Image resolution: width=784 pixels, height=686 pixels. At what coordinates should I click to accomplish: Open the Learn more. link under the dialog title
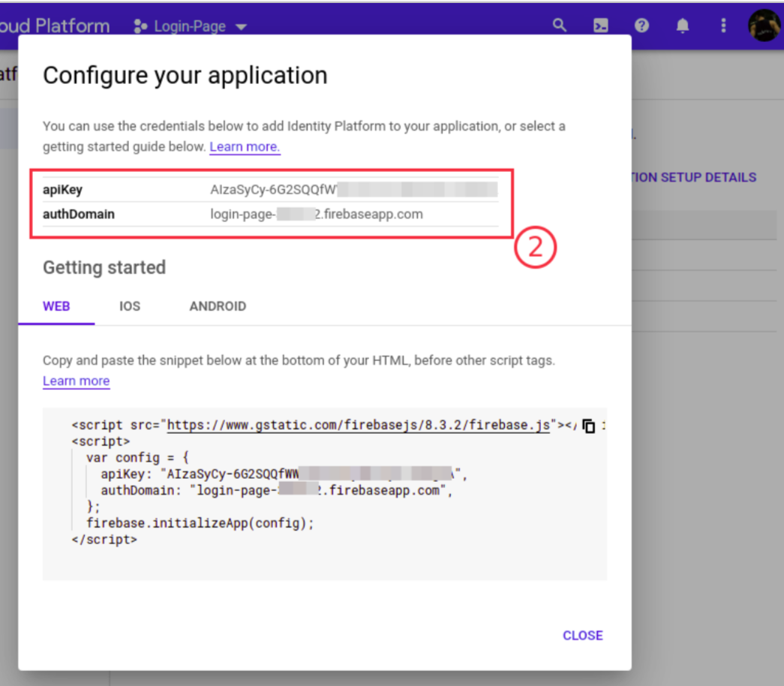(x=245, y=146)
